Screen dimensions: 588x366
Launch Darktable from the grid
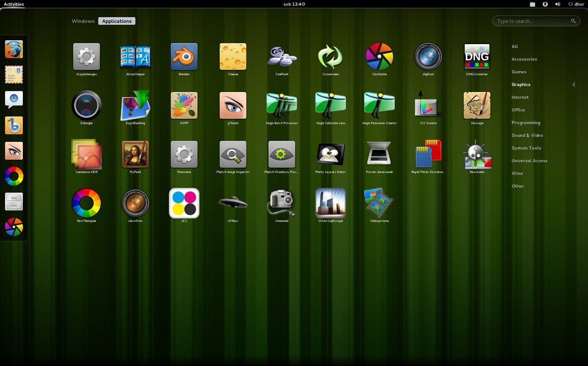[379, 57]
